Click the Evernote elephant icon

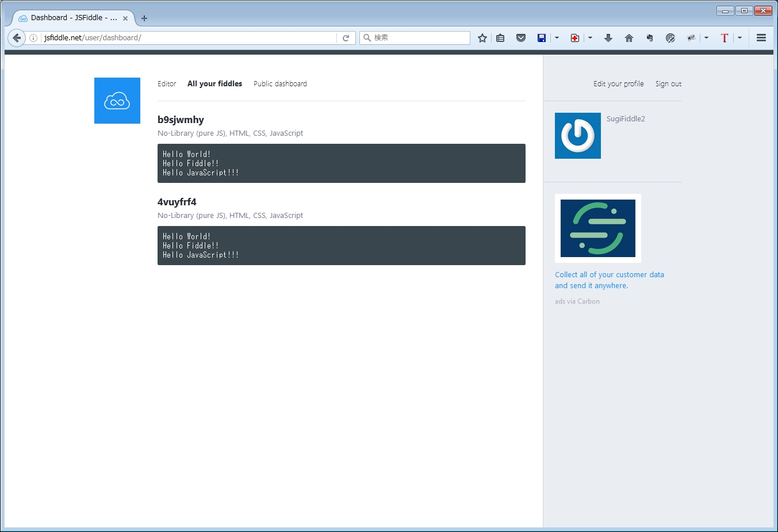pos(649,38)
